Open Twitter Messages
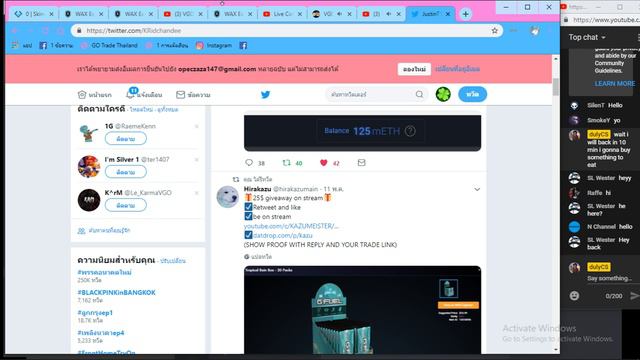This screenshot has height=360, width=640. [x=193, y=95]
